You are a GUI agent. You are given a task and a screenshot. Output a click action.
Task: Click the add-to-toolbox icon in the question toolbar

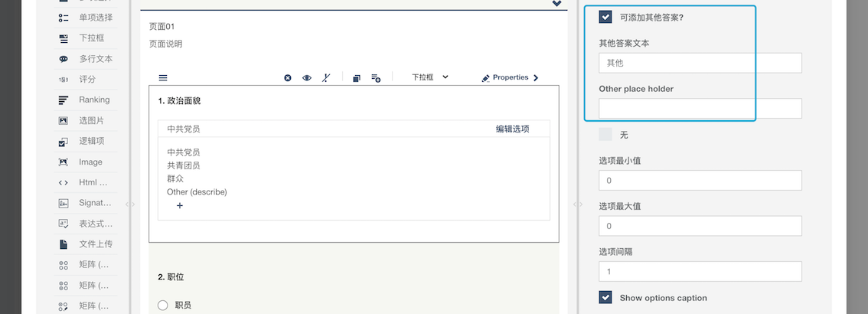pyautogui.click(x=376, y=78)
